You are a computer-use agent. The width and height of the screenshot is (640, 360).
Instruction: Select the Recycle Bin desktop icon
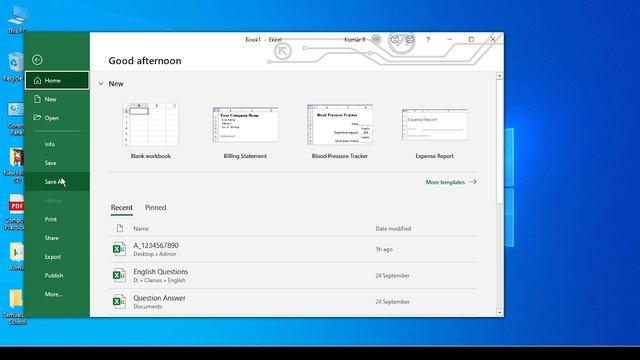[15, 67]
